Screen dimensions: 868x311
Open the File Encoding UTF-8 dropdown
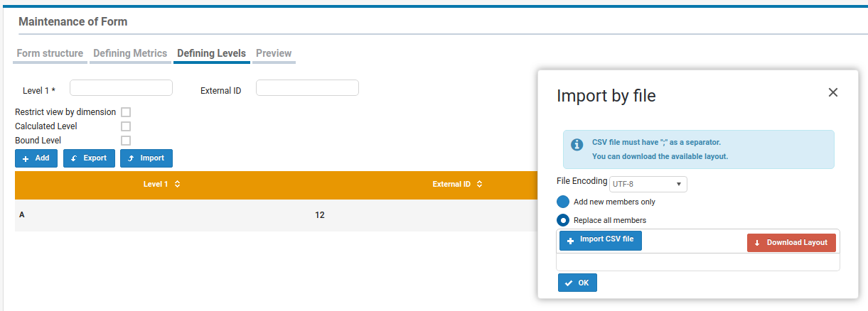coord(648,185)
